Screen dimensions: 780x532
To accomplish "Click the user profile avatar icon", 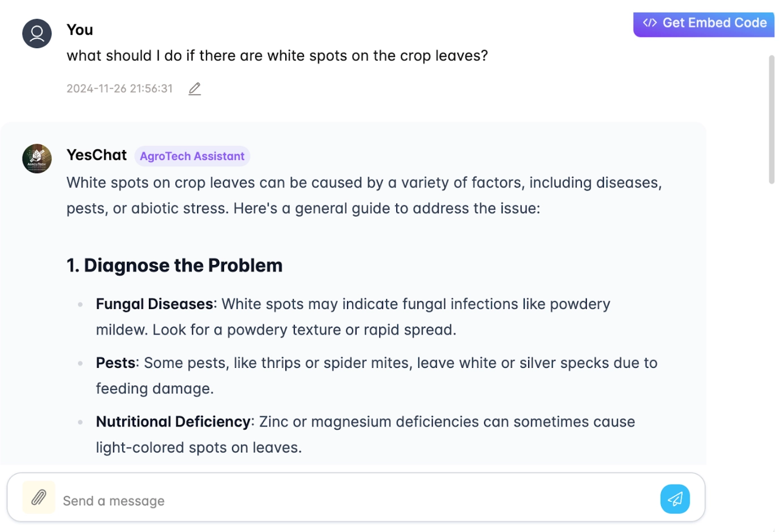I will click(37, 33).
